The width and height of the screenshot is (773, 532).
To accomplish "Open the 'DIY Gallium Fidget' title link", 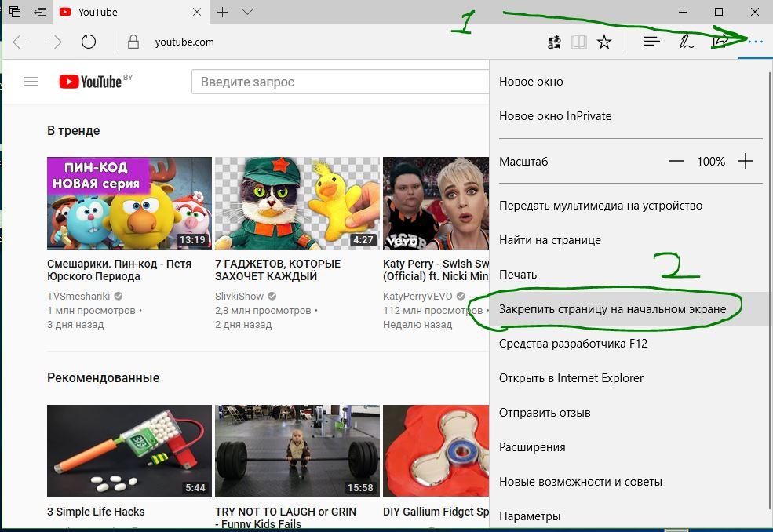I will coord(436,512).
